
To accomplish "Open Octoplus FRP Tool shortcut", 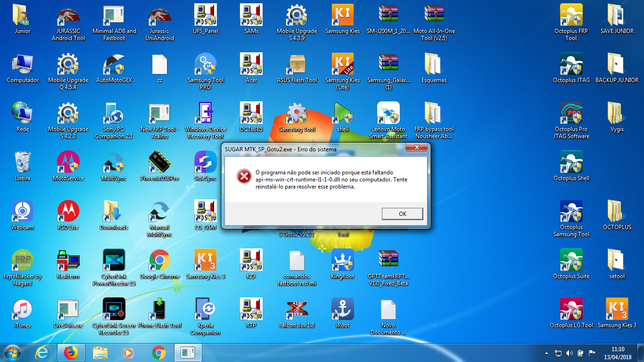I will [x=571, y=23].
